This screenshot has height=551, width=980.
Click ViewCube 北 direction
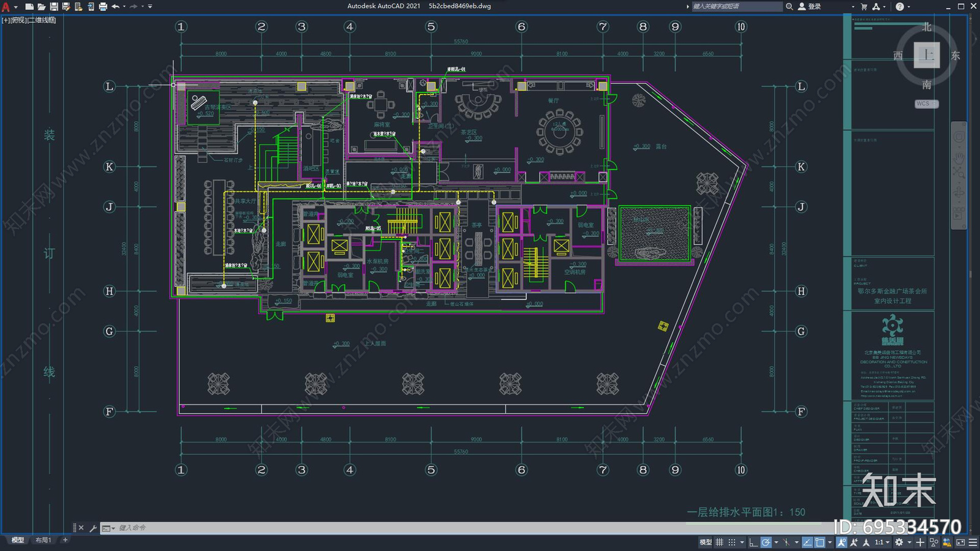pos(927,27)
